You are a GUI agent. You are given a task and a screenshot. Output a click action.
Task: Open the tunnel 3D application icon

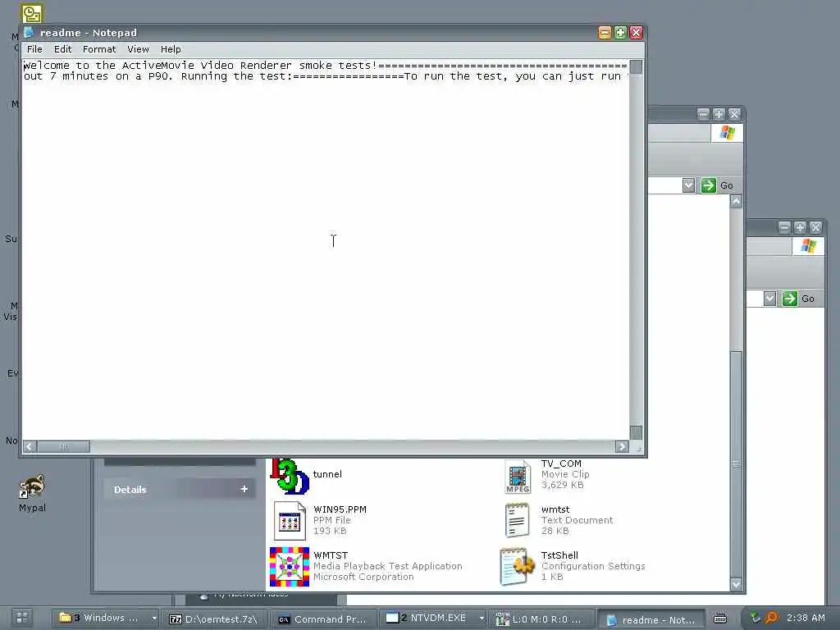tap(290, 476)
